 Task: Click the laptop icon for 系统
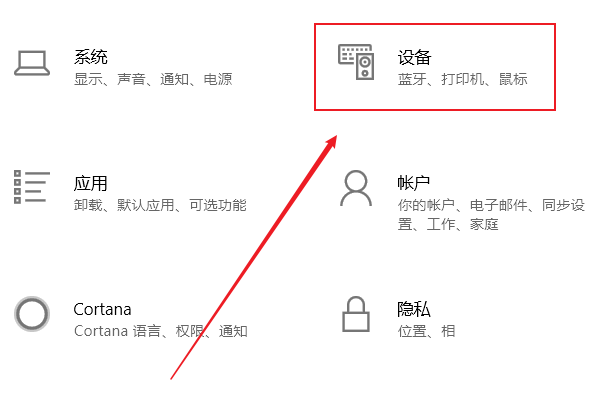point(32,63)
